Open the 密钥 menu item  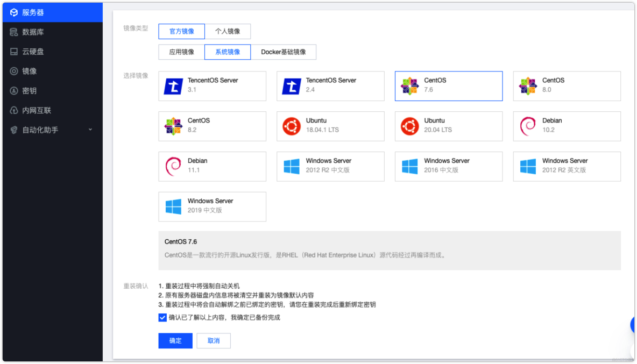[x=52, y=90]
